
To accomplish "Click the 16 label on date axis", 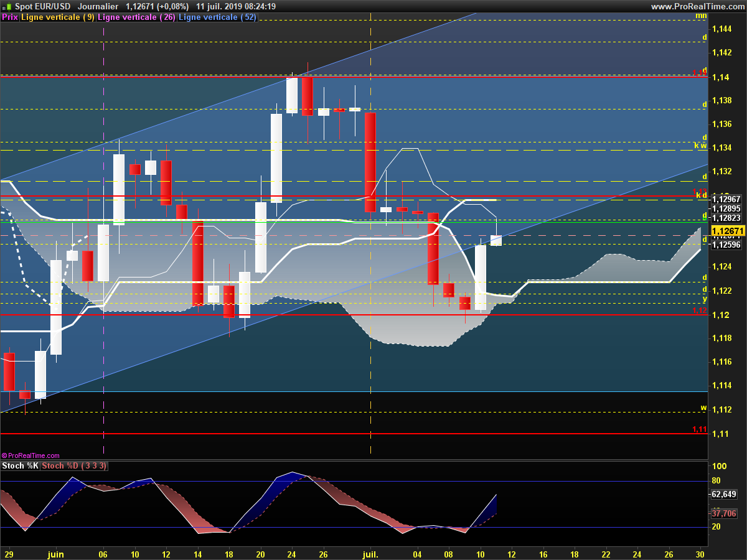I will [543, 554].
